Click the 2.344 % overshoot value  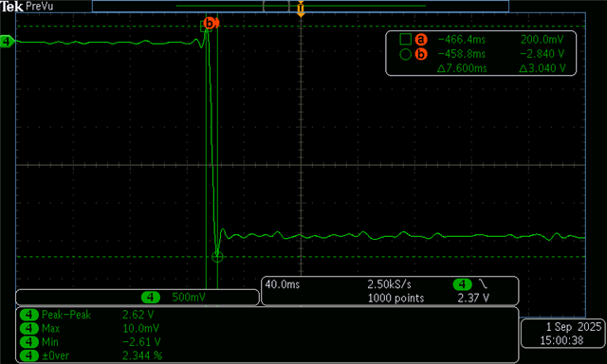click(142, 355)
